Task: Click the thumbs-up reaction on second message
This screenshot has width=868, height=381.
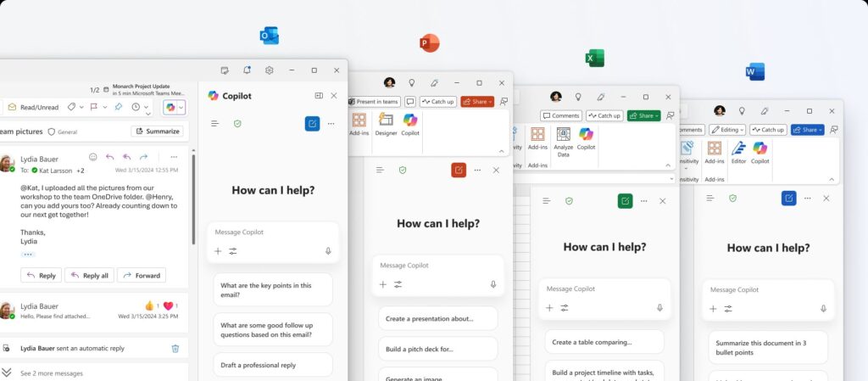Action: tap(149, 305)
